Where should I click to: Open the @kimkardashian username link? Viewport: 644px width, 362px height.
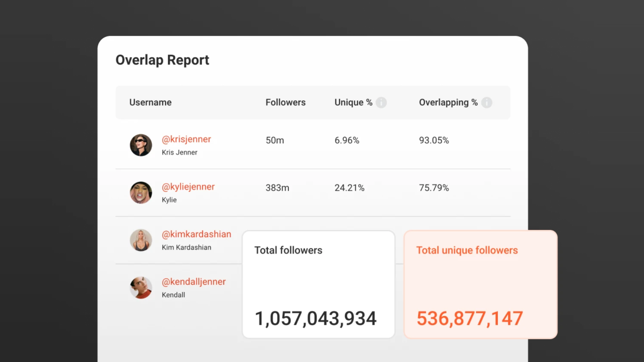(x=196, y=234)
